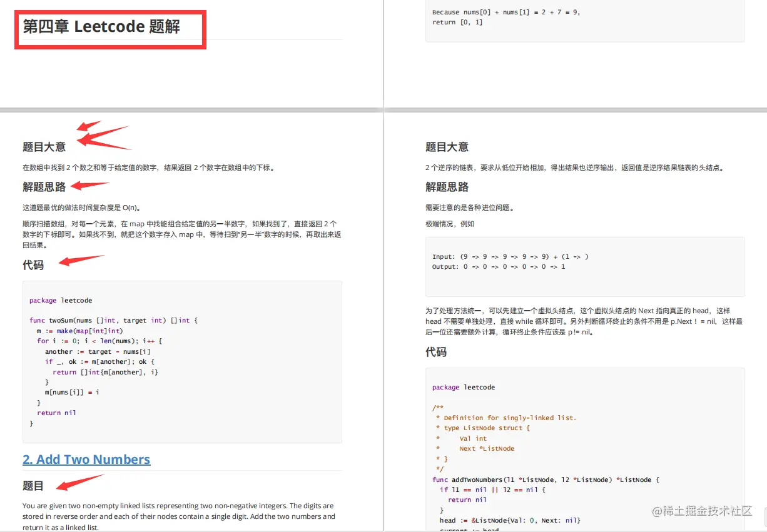
Task: Open the '2. Add Two Numbers' link
Action: (x=86, y=459)
